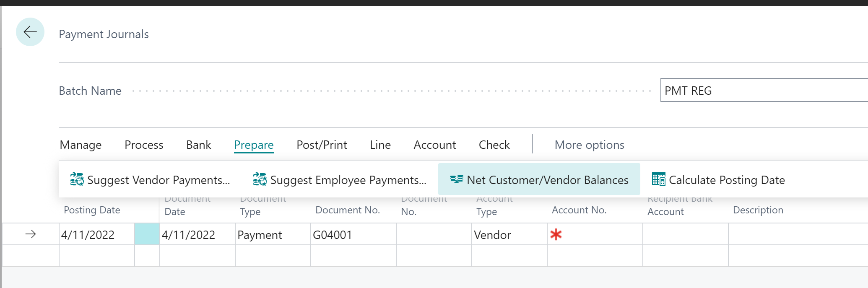The height and width of the screenshot is (288, 868).
Task: Show More options
Action: click(x=590, y=145)
